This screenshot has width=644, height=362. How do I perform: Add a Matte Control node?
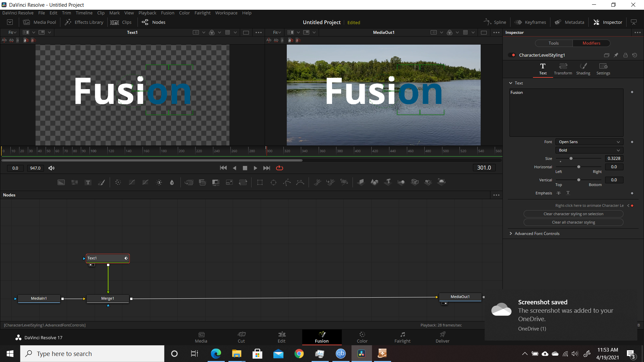[x=216, y=182]
